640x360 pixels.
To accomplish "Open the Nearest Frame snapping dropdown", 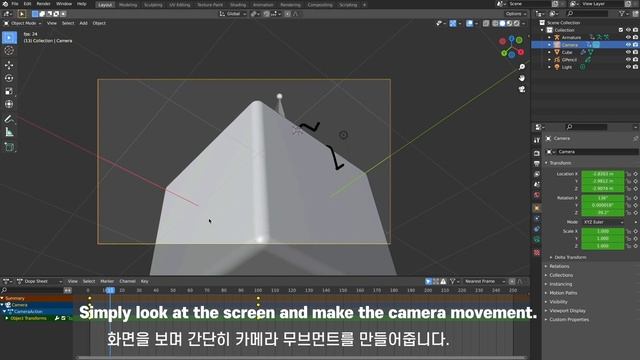I will tap(483, 282).
